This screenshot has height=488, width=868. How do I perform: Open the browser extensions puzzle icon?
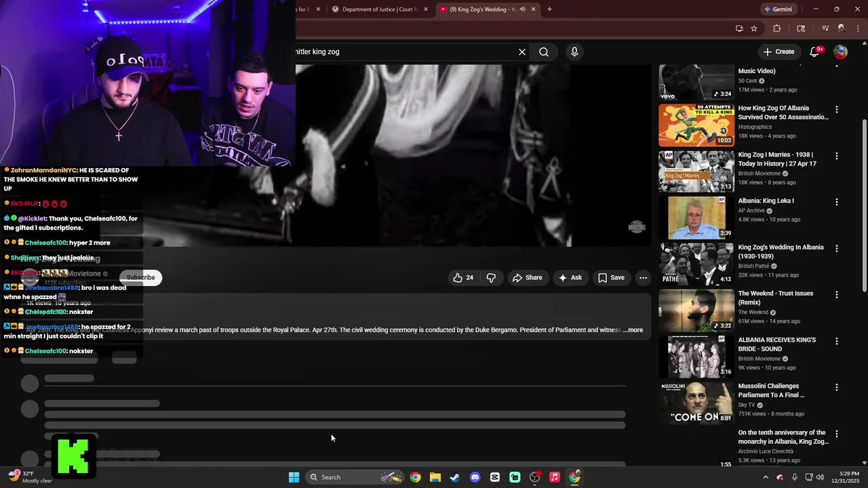[777, 28]
